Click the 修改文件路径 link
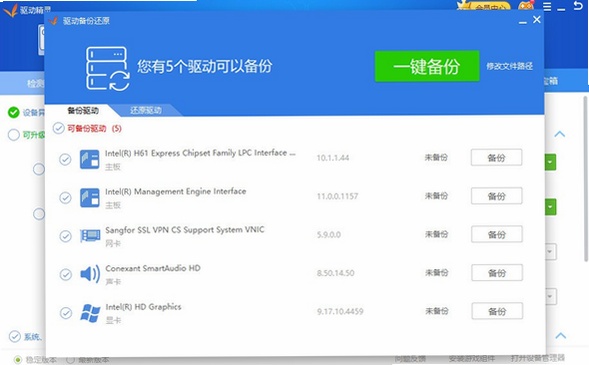This screenshot has height=365, width=589. coord(510,66)
